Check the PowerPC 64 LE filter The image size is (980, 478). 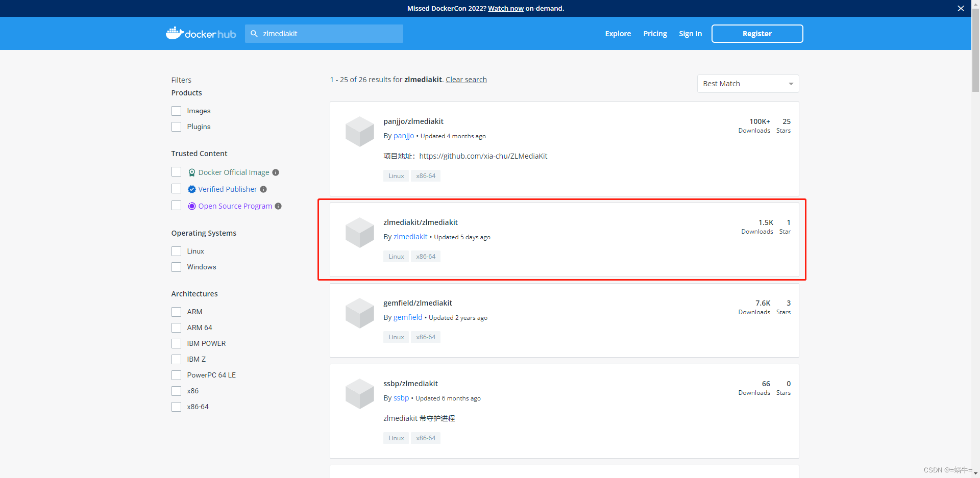(x=177, y=375)
